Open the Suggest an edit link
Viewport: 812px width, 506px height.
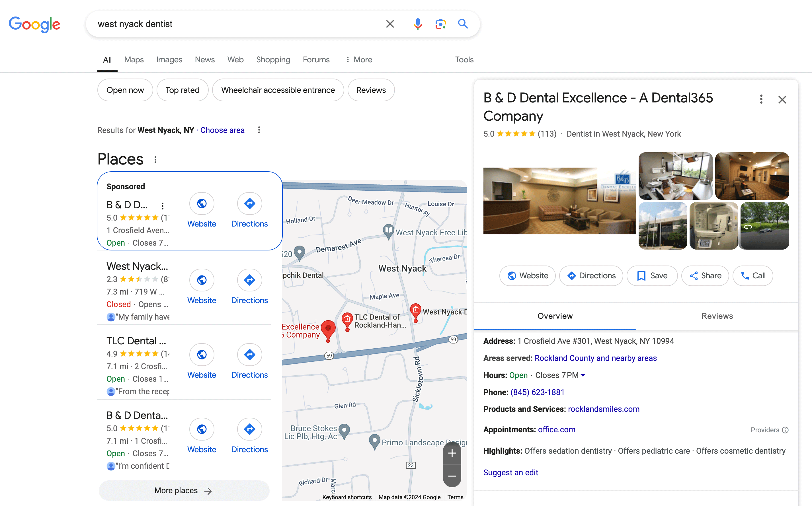(x=510, y=472)
